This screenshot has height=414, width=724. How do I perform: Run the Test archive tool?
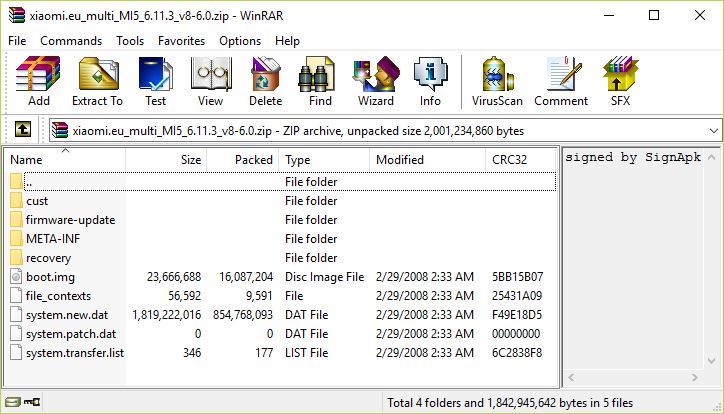156,81
